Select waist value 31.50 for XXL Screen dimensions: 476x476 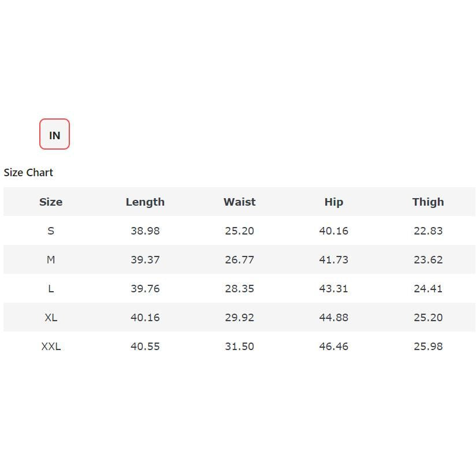[239, 347]
